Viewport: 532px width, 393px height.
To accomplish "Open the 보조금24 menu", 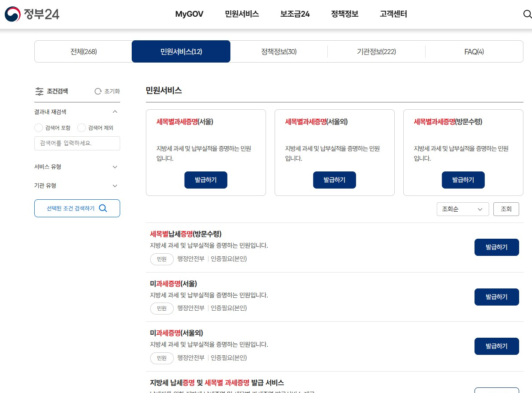I will point(295,14).
